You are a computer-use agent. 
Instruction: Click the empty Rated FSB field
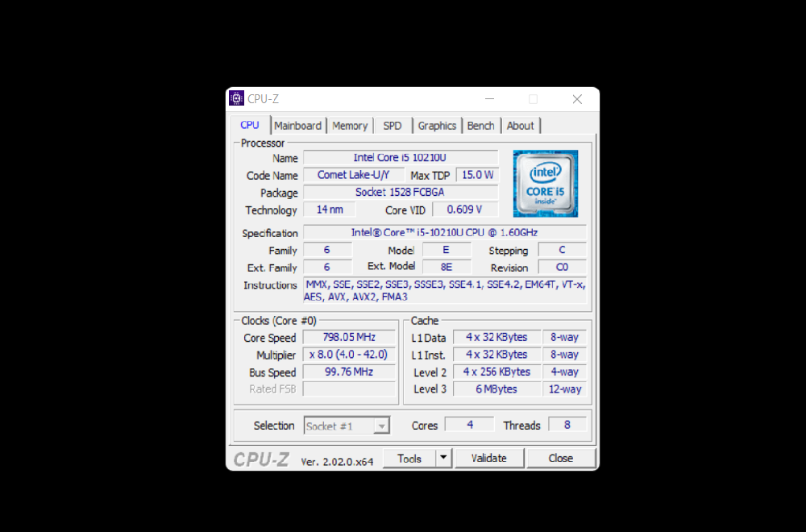click(349, 389)
